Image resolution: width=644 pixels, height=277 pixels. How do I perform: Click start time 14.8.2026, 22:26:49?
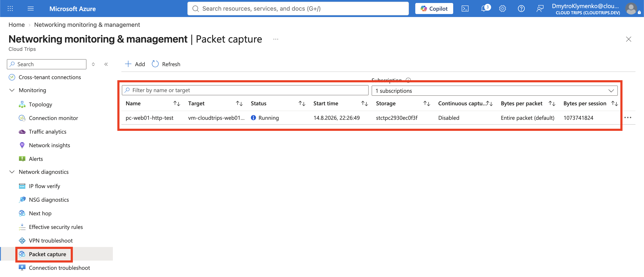click(x=336, y=118)
